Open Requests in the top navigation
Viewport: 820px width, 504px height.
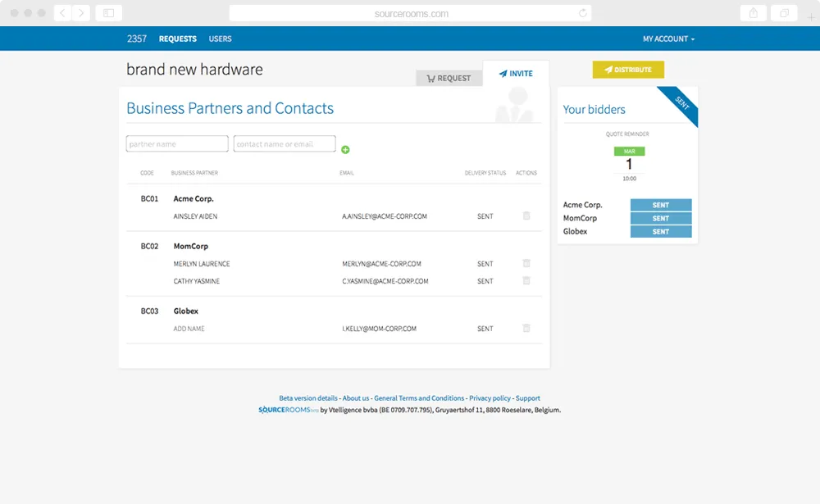[178, 39]
